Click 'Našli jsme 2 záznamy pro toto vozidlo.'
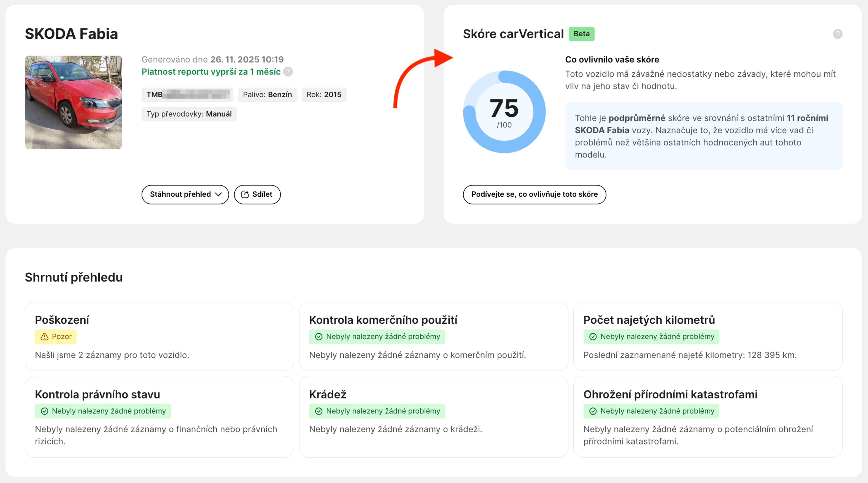The image size is (868, 483). click(x=112, y=355)
